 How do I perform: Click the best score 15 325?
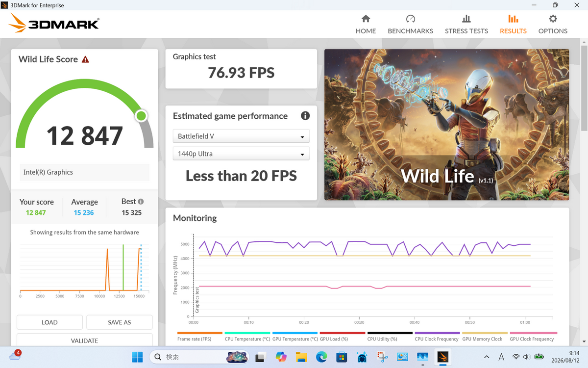[132, 212]
